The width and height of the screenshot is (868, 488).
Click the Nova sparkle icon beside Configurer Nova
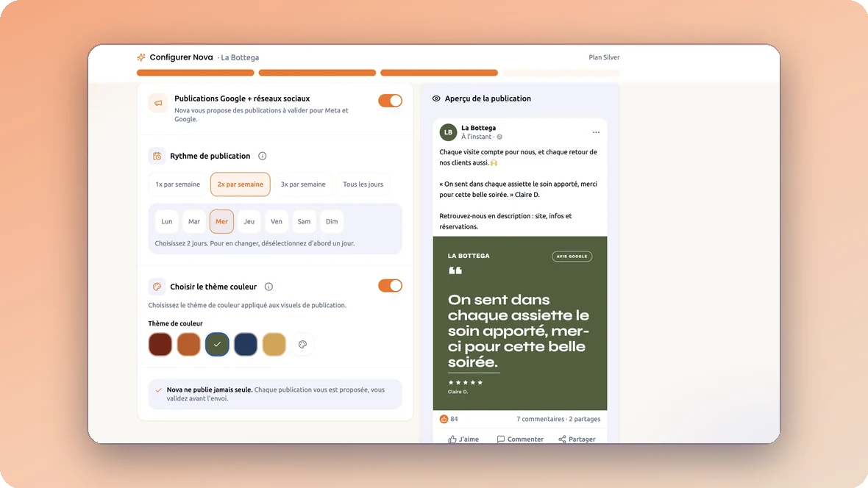tap(141, 57)
